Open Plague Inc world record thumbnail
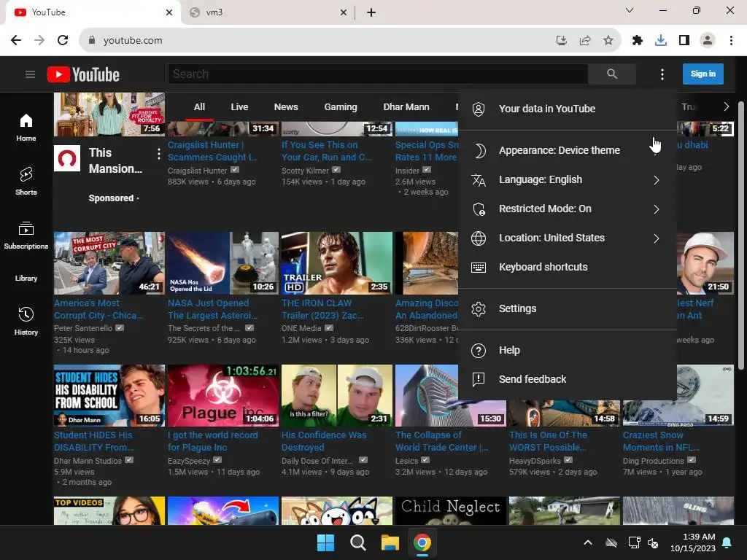The width and height of the screenshot is (747, 560). coord(223,395)
